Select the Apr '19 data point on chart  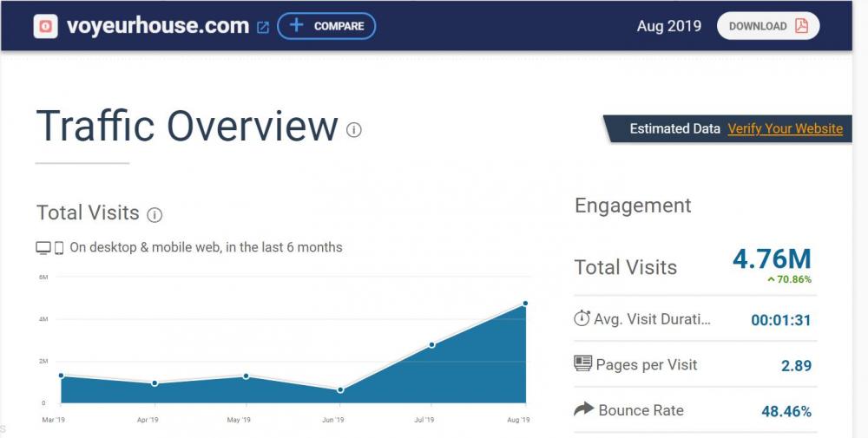tap(155, 383)
